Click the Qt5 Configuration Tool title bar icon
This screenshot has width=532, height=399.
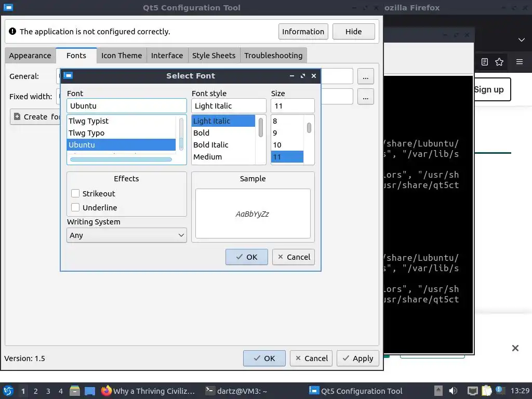coord(8,7)
